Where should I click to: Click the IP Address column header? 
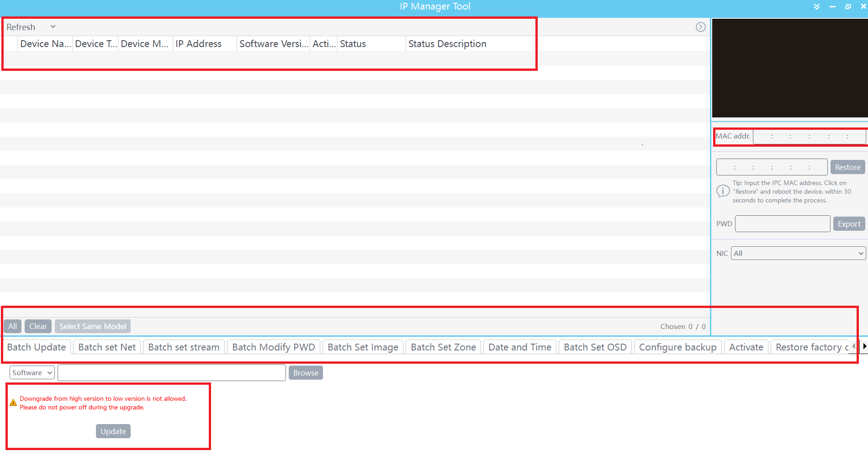tap(199, 43)
